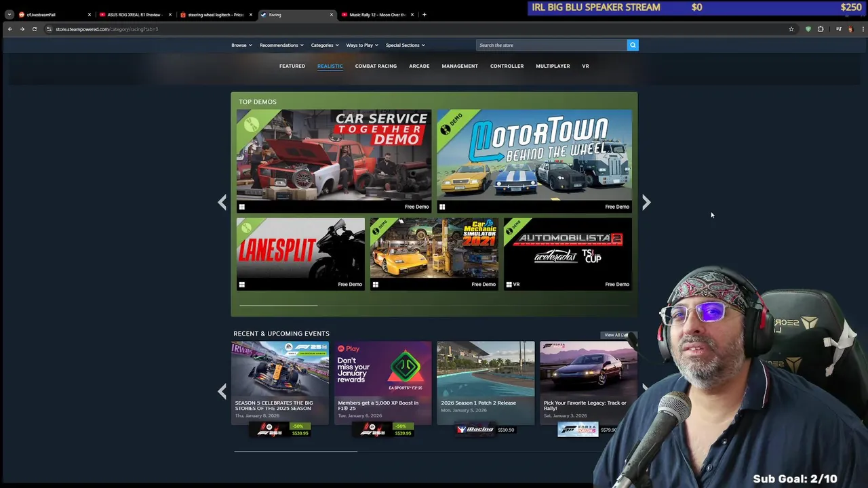Viewport: 868px width, 488px height.
Task: Click F1 25 price tag under EA Play event
Action: (382, 429)
